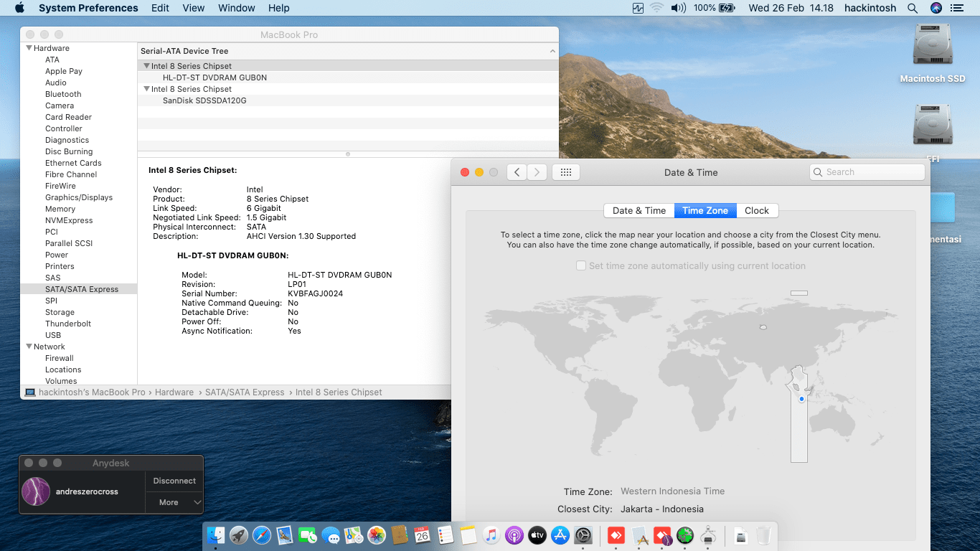Select the Time Zone tab
This screenshot has height=551, width=980.
click(705, 210)
